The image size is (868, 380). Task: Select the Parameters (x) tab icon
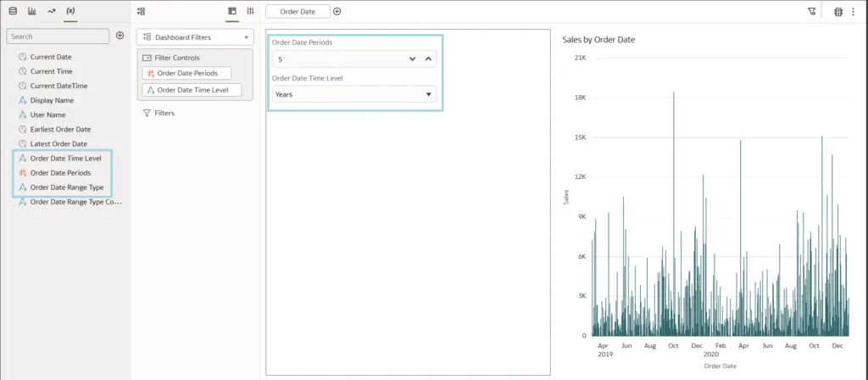70,11
